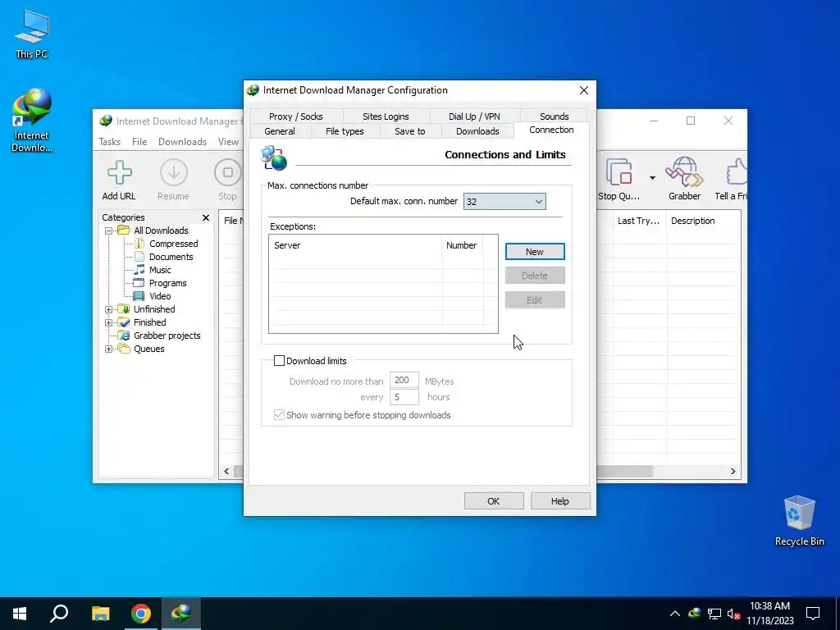The width and height of the screenshot is (840, 630).
Task: Click the OK button
Action: [493, 501]
